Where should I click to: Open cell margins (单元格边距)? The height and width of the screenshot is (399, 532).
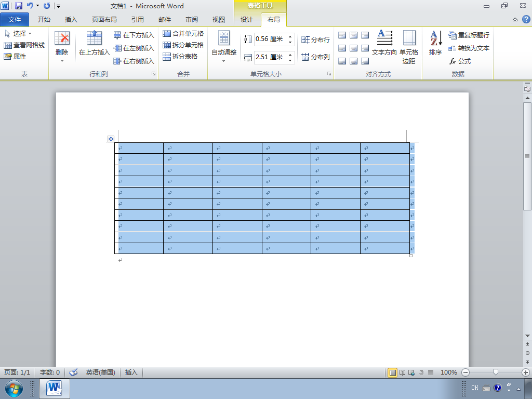point(409,47)
